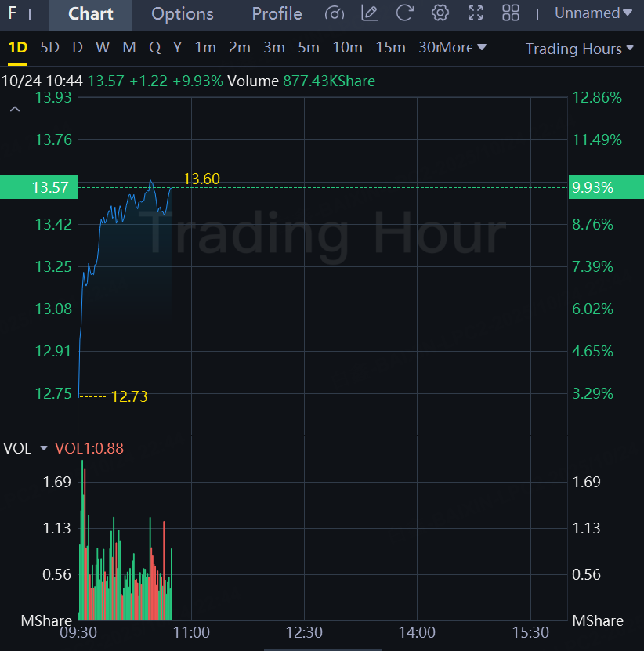Click the refresh chart icon
Screen dimensions: 644x651
click(x=405, y=13)
